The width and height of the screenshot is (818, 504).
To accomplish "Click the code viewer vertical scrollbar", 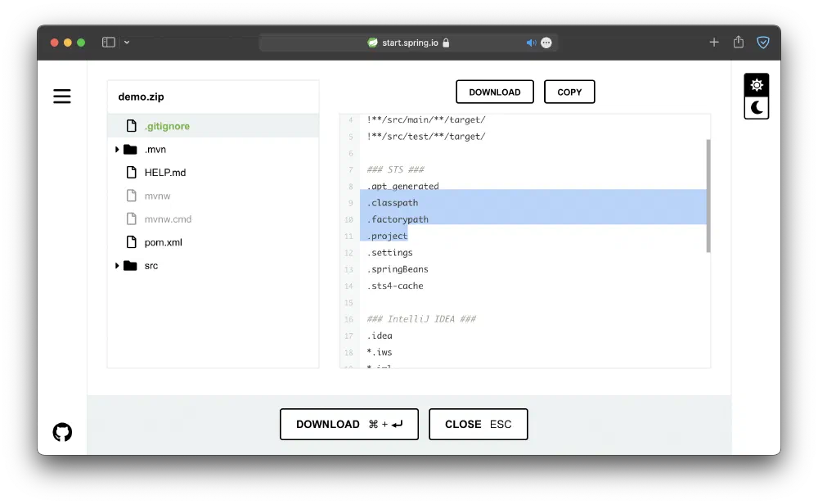I will point(708,196).
